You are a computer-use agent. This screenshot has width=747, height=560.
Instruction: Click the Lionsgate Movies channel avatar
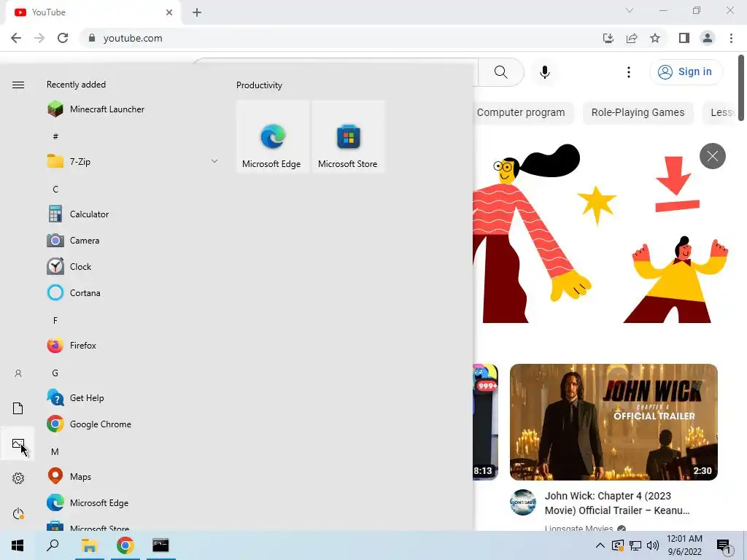tap(522, 502)
